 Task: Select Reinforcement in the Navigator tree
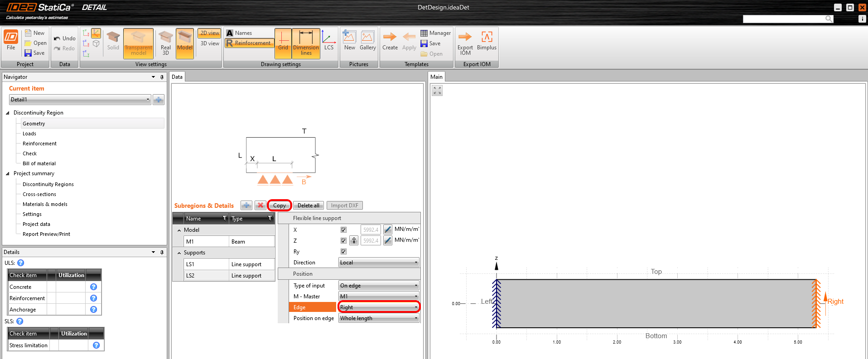point(39,144)
